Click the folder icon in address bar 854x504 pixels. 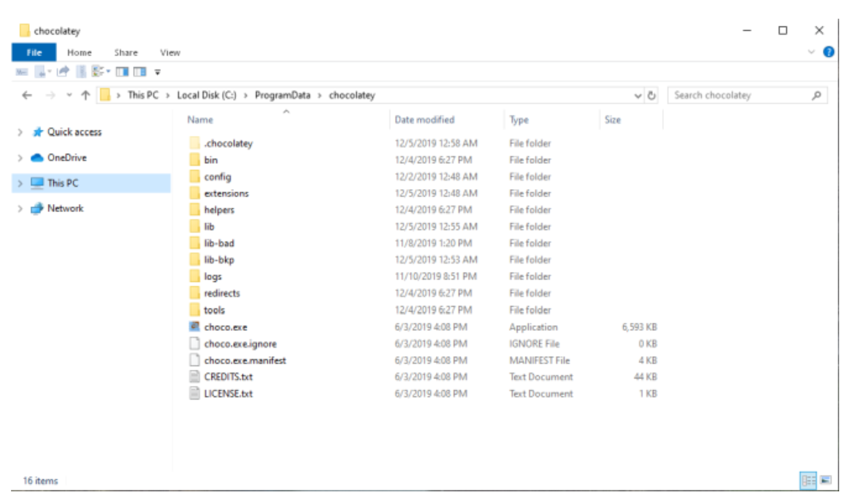[105, 95]
